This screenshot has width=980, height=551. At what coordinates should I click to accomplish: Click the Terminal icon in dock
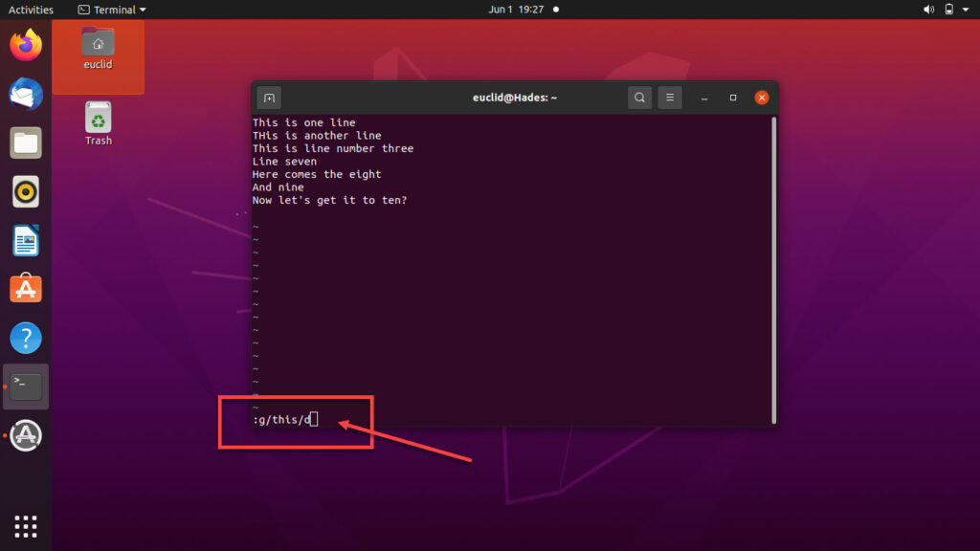click(x=26, y=386)
